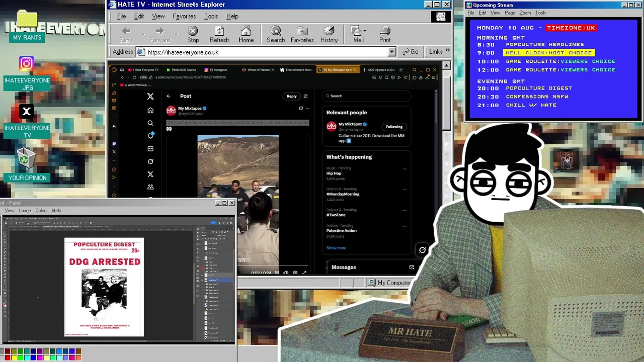Screen dimensions: 644x362
Task: Open the Address bar dropdown arrow
Action: (391, 52)
